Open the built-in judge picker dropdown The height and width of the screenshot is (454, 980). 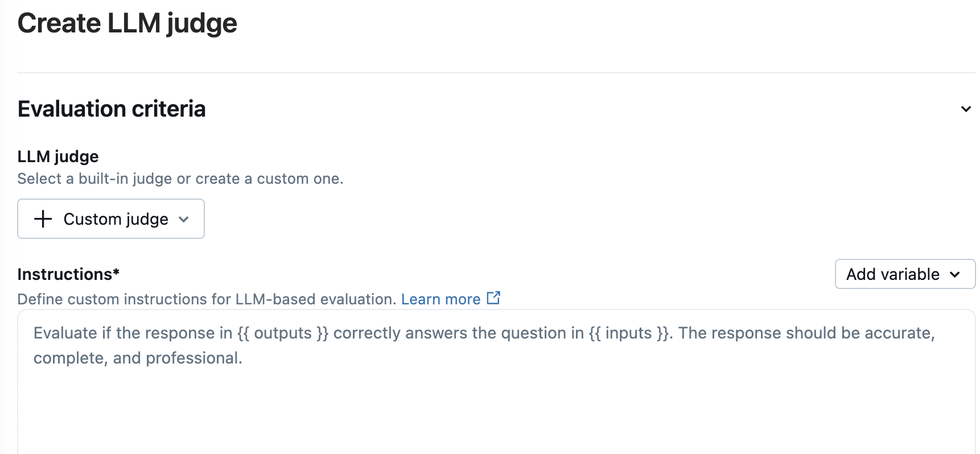110,218
